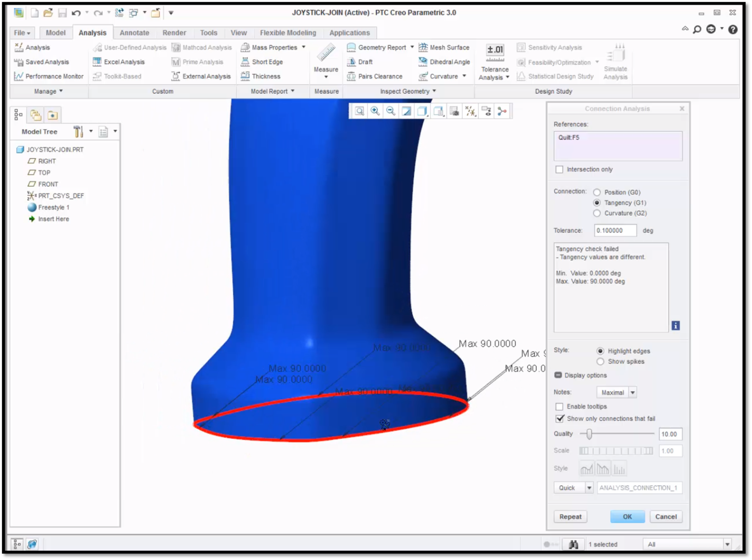Choose Highlight edges style
This screenshot has width=752, height=560.
600,351
